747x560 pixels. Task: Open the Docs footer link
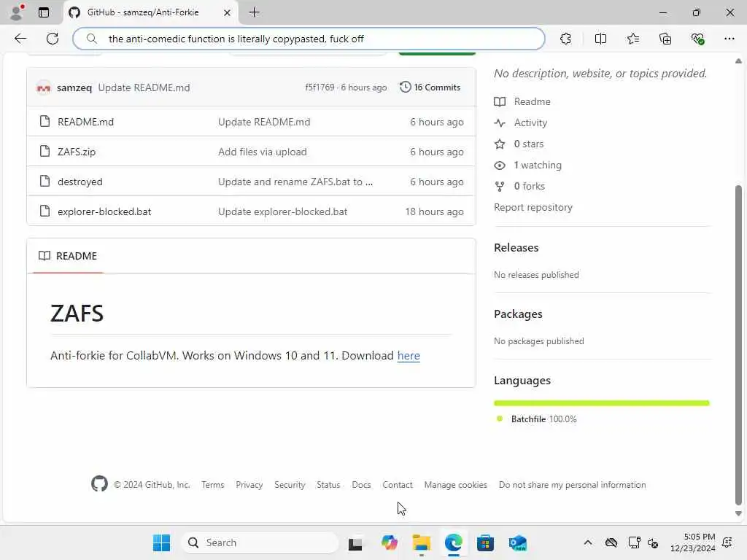(361, 485)
